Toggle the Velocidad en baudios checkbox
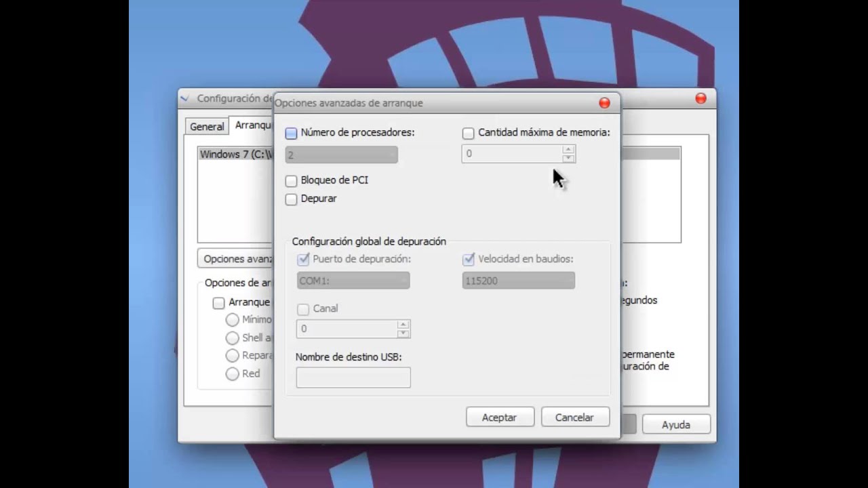The height and width of the screenshot is (488, 868). [469, 259]
